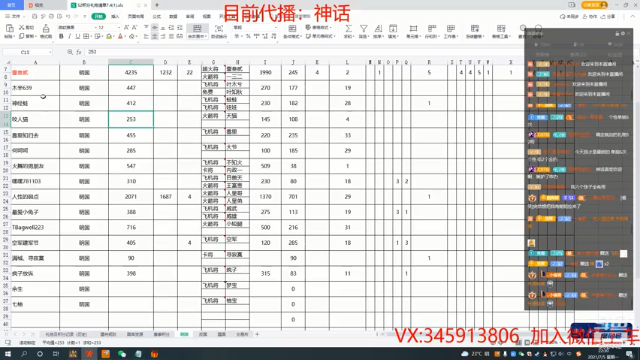Image resolution: width=640 pixels, height=360 pixels.
Task: Select cell containing 4235
Action: [131, 72]
